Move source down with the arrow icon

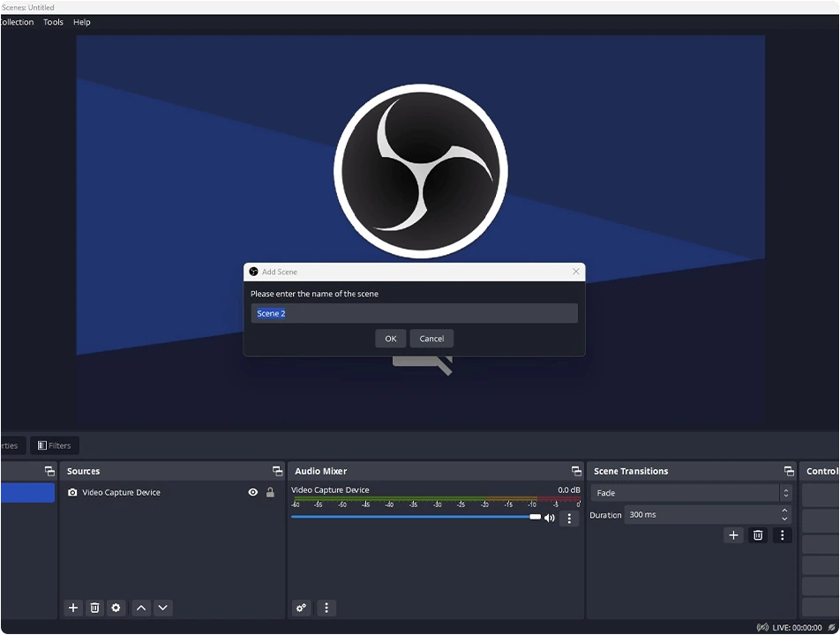pos(163,608)
